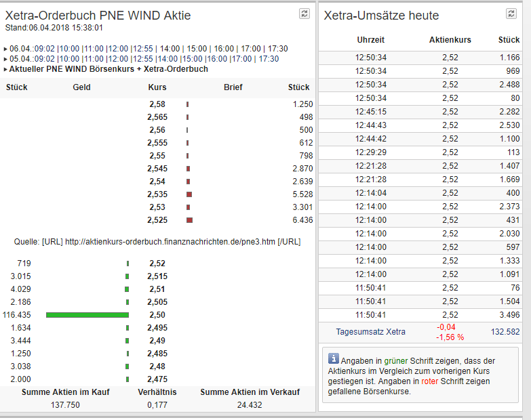Click the red bar beside ask price 2,525

(x=190, y=220)
